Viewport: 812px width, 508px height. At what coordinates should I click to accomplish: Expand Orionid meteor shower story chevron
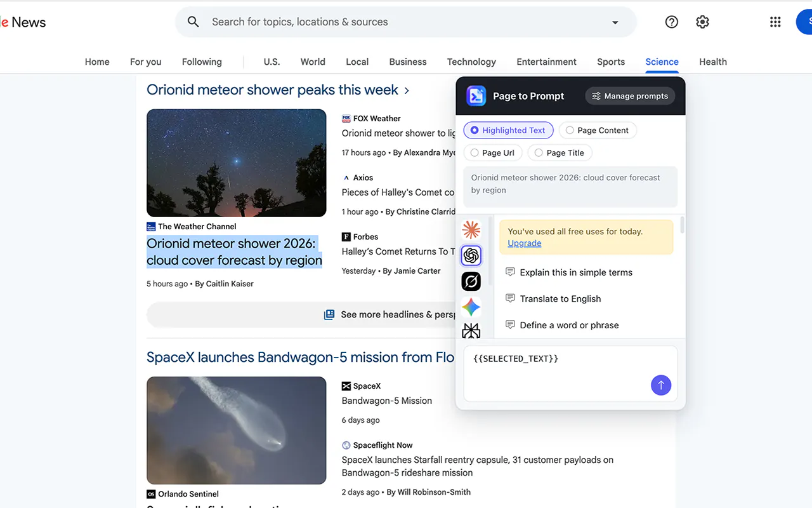pos(407,91)
